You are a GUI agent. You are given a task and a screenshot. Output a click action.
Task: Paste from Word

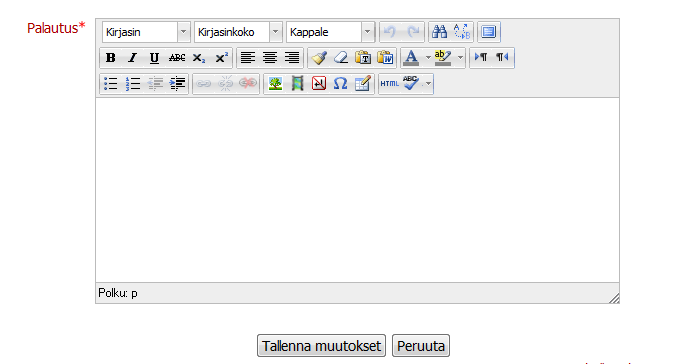(386, 58)
